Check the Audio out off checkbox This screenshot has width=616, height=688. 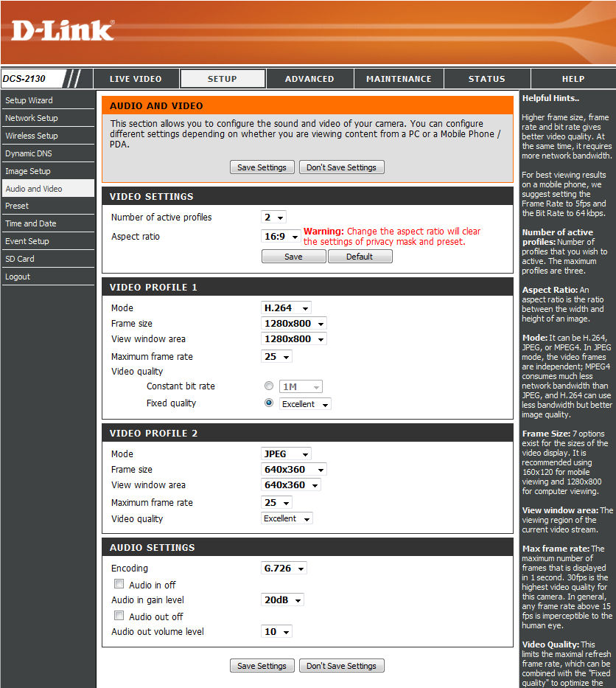[119, 616]
